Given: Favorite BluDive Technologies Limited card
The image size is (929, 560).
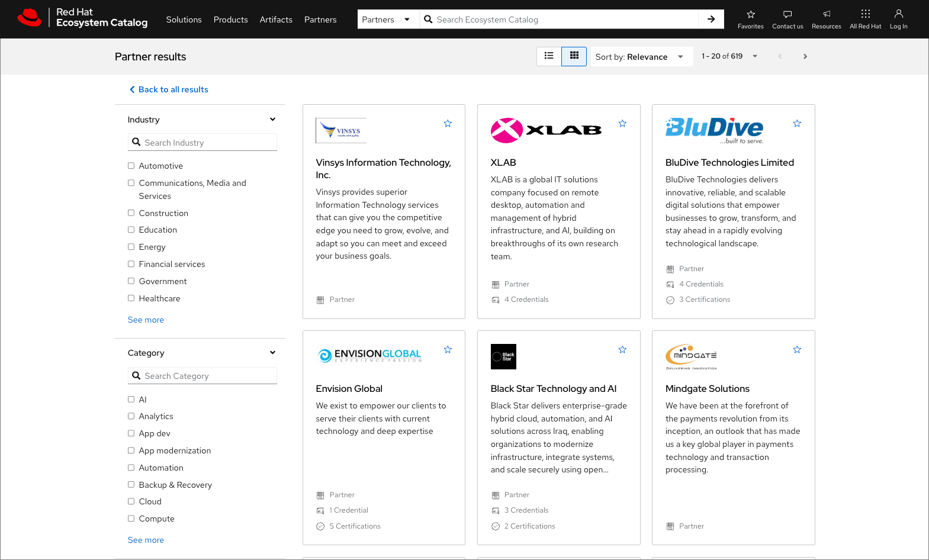Looking at the screenshot, I should [797, 124].
